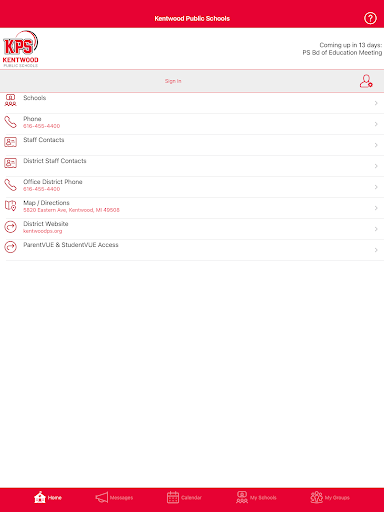Visit the kentwoodps.org link
The width and height of the screenshot is (384, 512).
[x=43, y=231]
